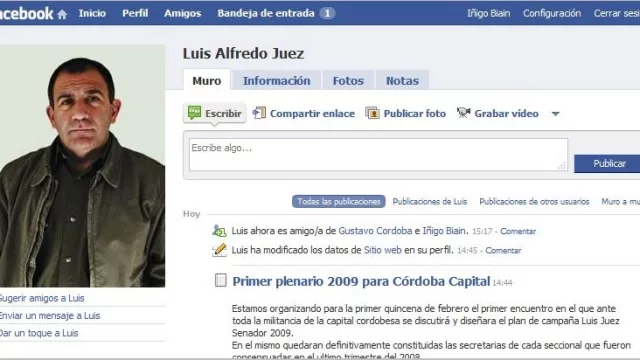Switch to the Información tab
The image size is (640, 360).
276,81
